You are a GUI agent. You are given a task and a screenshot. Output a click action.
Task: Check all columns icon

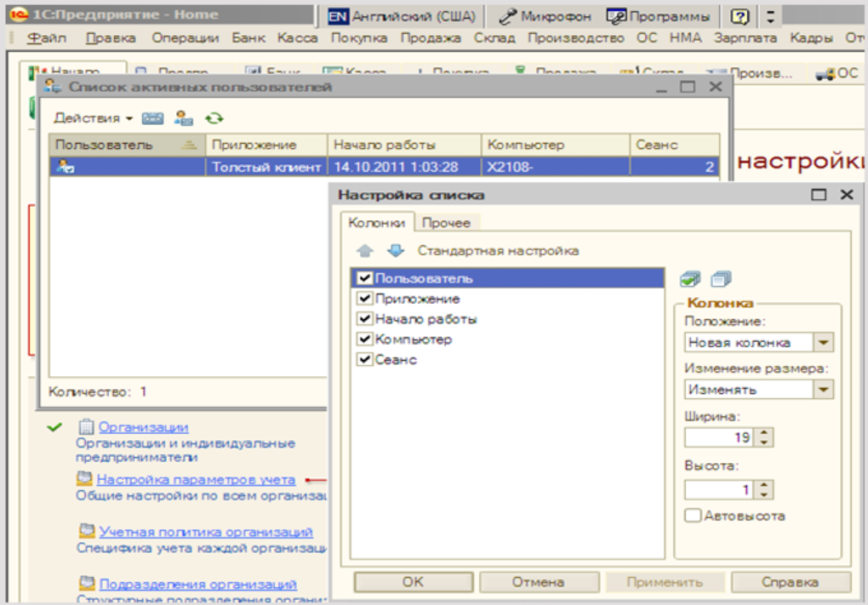click(x=690, y=279)
